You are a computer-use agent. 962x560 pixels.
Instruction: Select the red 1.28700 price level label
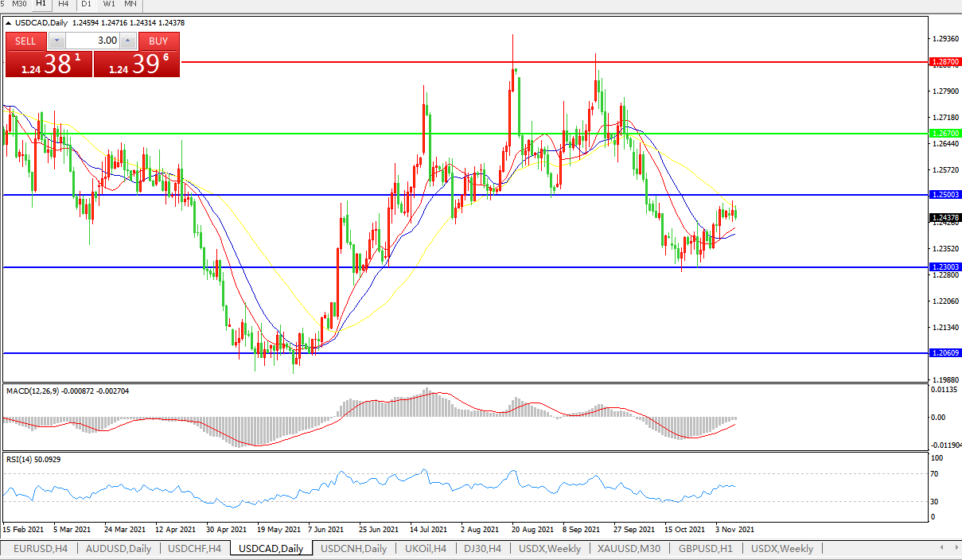(x=945, y=61)
